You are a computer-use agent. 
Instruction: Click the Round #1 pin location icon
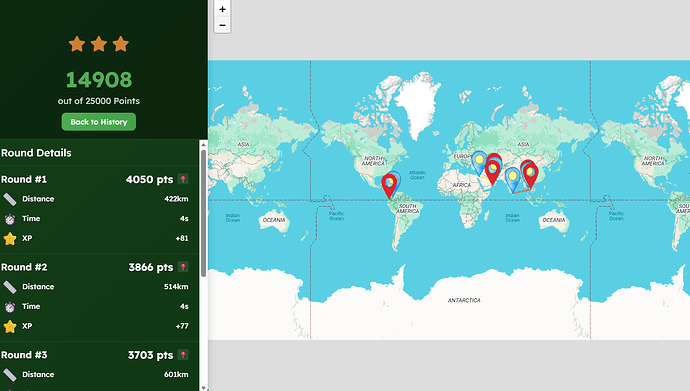(x=183, y=179)
